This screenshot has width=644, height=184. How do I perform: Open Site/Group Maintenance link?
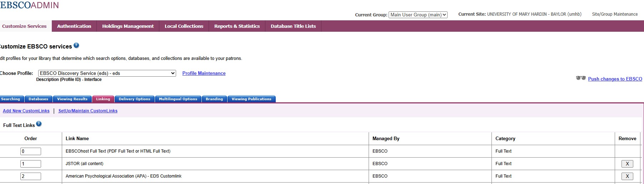pyautogui.click(x=615, y=14)
